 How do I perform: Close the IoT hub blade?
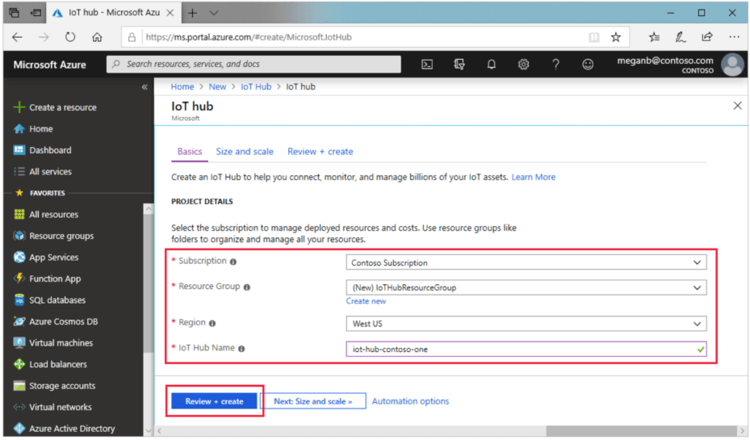coord(738,106)
